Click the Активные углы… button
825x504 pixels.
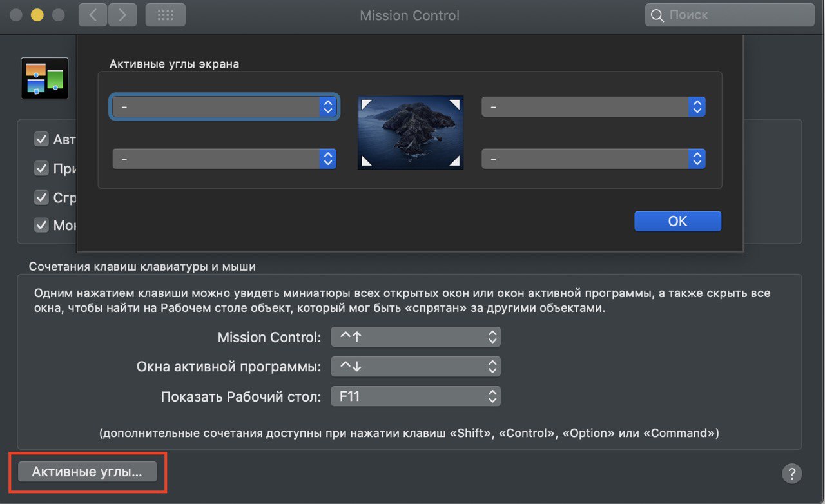pos(87,472)
